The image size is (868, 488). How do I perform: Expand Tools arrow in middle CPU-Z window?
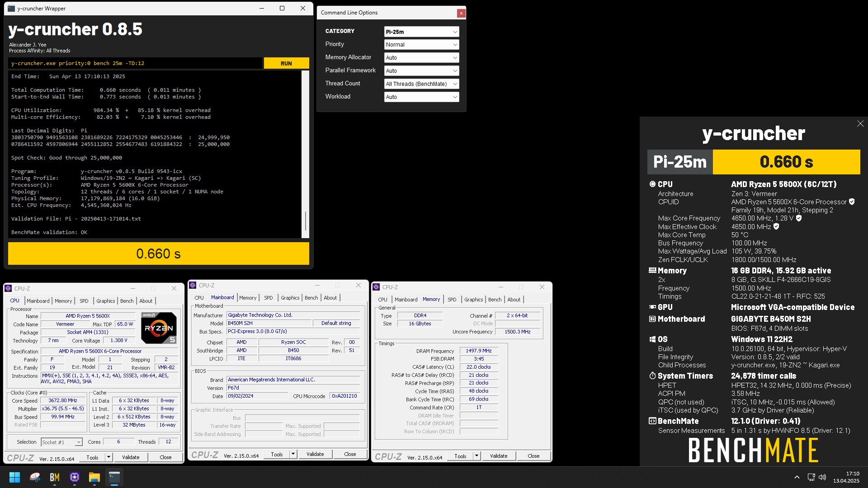(293, 455)
